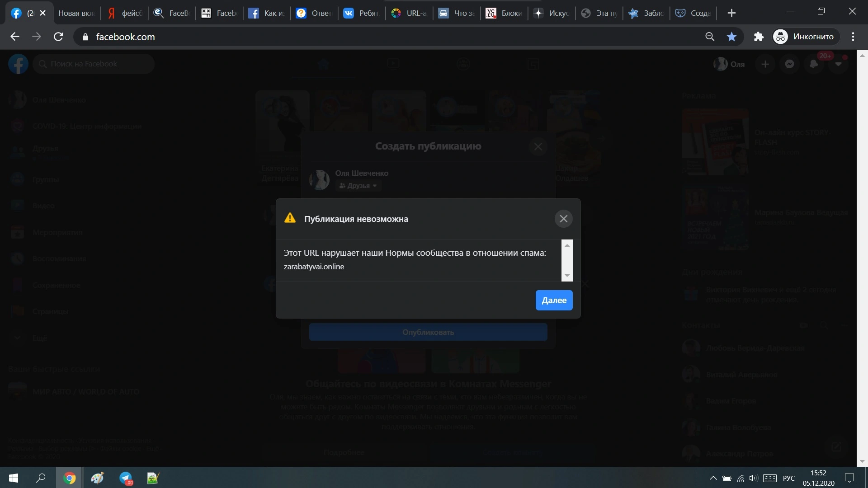The width and height of the screenshot is (868, 488).
Task: Open a new tab with plus button
Action: point(731,13)
